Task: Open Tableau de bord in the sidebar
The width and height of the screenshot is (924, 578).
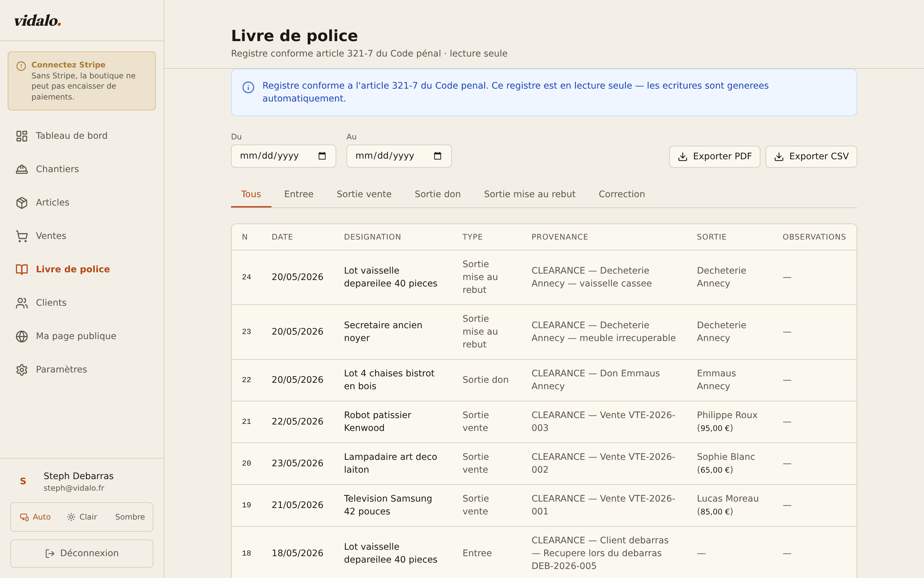Action: (x=82, y=136)
